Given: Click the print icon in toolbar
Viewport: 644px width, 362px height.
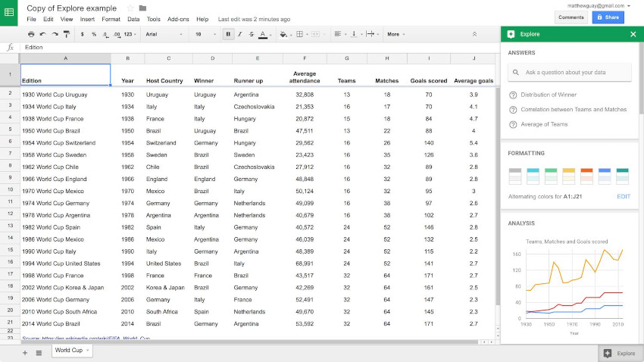Looking at the screenshot, I should click(x=31, y=35).
